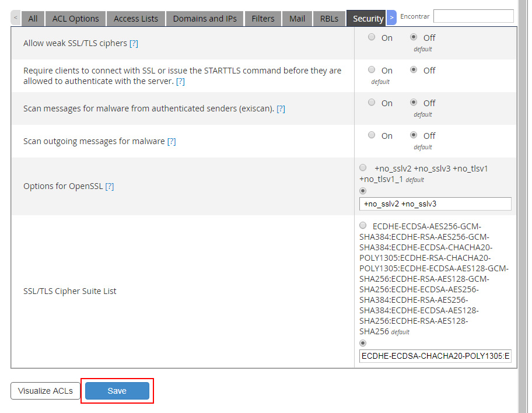
Task: Open help [?] for weak SSL/TLS ciphers
Action: pyautogui.click(x=134, y=43)
